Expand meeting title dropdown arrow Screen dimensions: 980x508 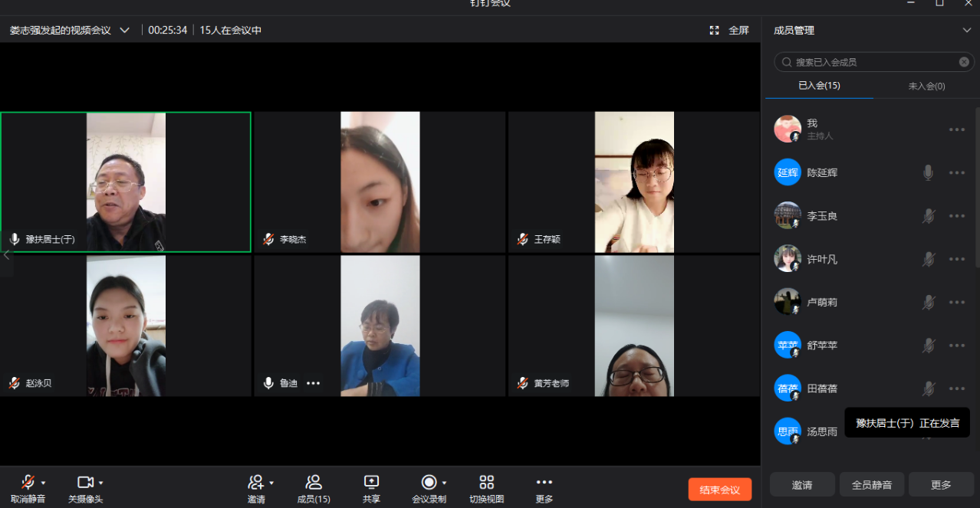(125, 31)
